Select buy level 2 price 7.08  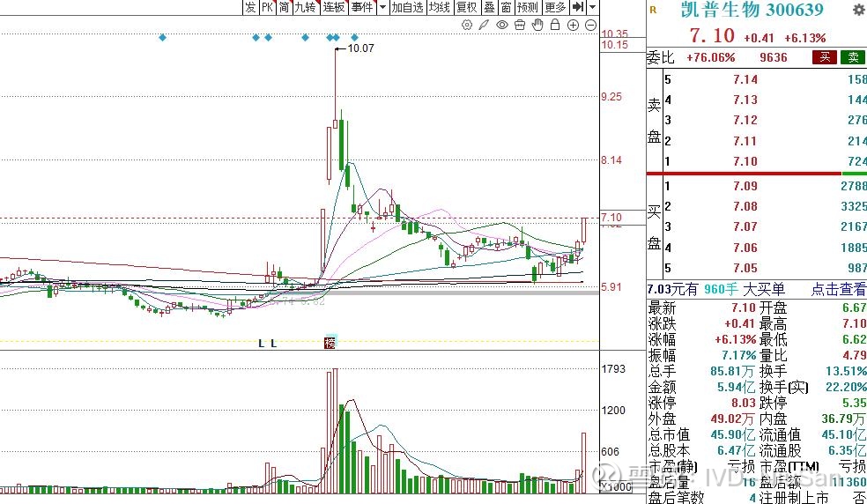tap(745, 206)
